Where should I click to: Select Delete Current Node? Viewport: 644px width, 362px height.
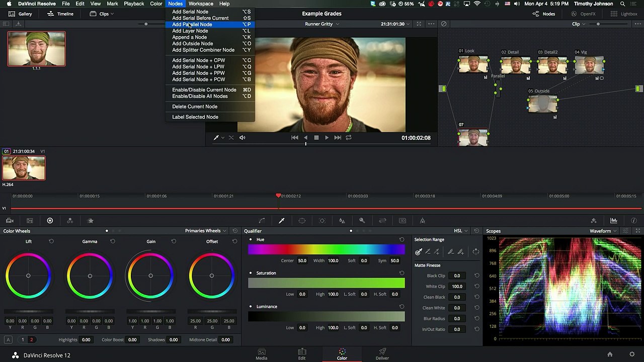point(210,107)
